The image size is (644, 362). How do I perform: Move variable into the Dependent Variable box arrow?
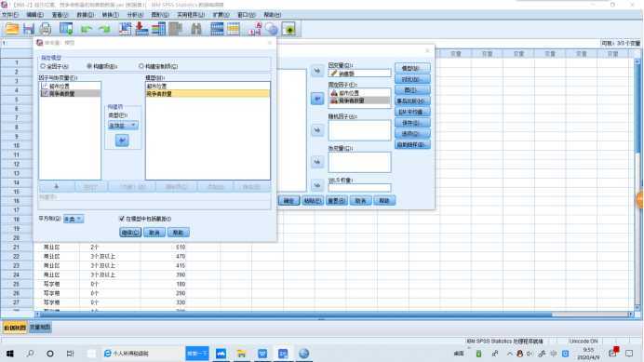[x=317, y=71]
